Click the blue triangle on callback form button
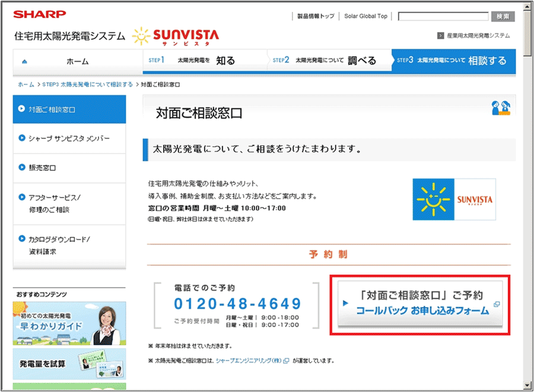Screen dimensions: 534x392 point(345,303)
